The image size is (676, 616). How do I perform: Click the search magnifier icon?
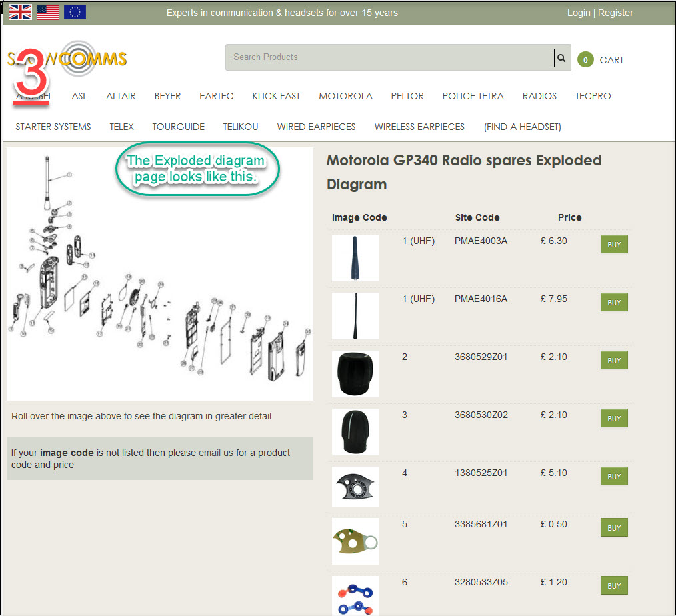pos(561,57)
